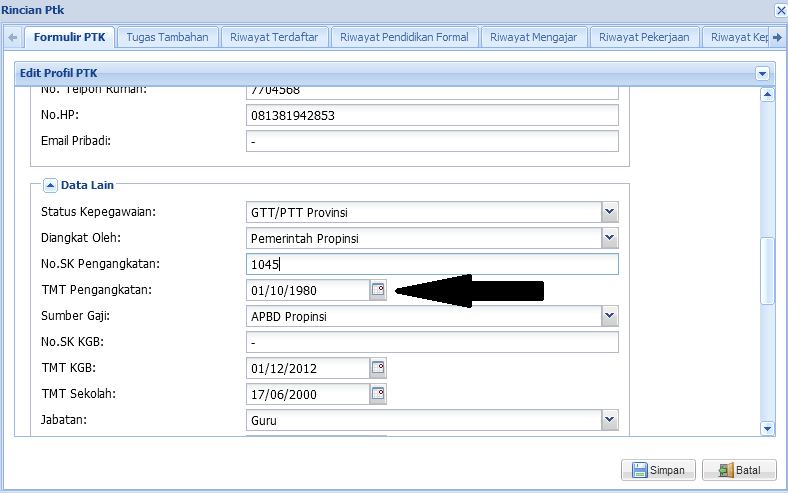Open calendar picker for TMT KGB
The width and height of the screenshot is (788, 493).
[x=378, y=368]
